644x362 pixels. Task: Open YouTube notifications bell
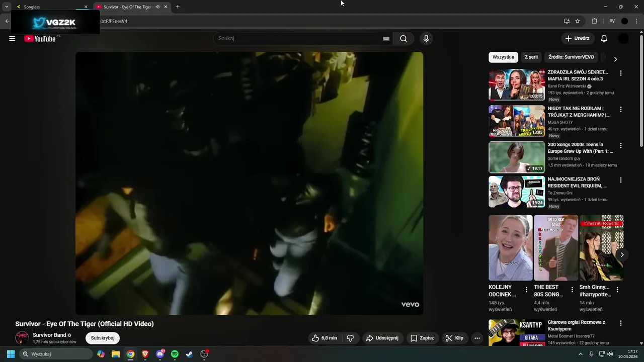(x=604, y=39)
